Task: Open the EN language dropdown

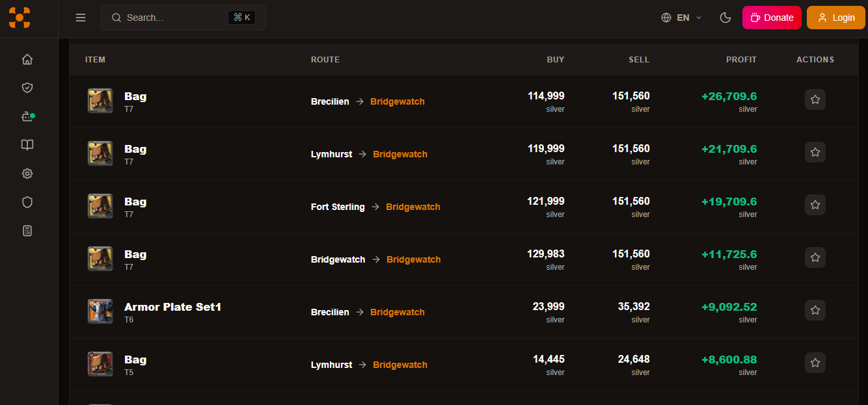Action: tap(681, 18)
